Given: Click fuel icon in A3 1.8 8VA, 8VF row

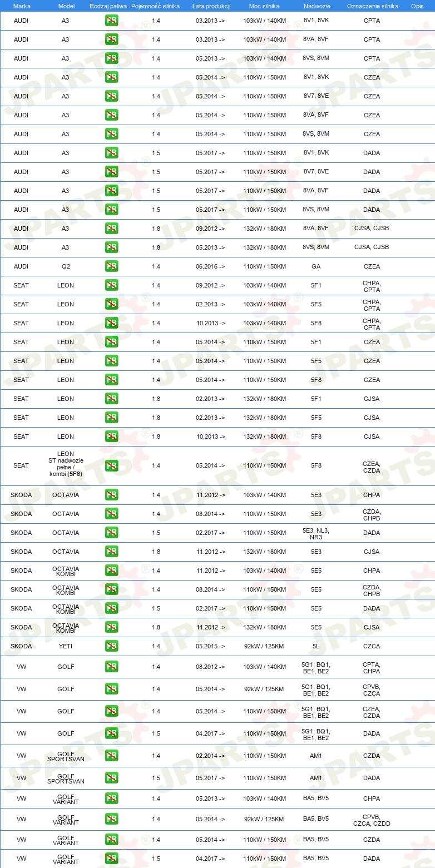Looking at the screenshot, I should pos(111,229).
